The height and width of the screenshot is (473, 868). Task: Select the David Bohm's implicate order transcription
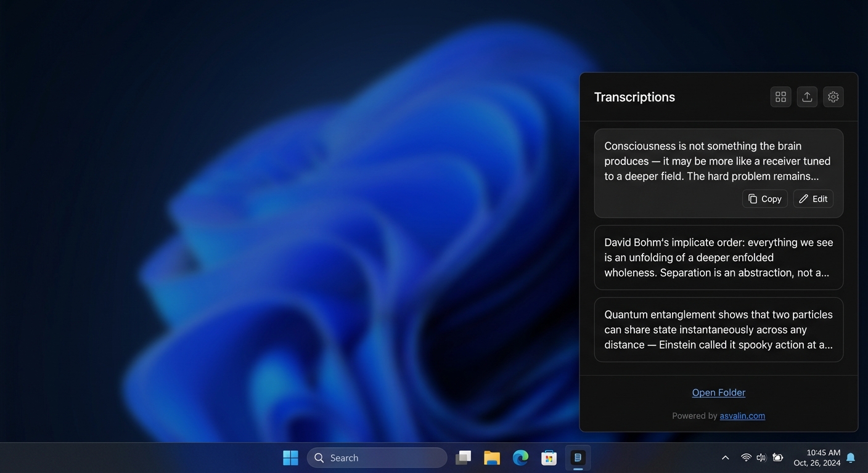(x=719, y=257)
